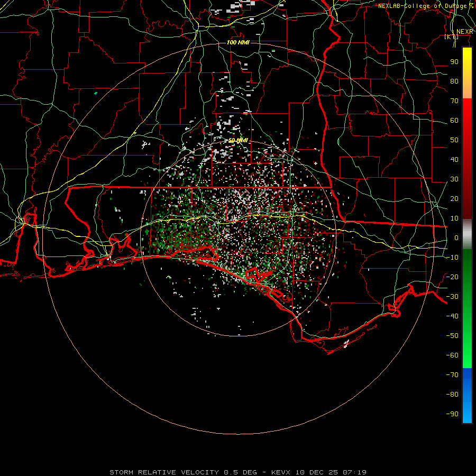Click the -60 value on the velocity scale
476x476 pixels.
[452, 355]
